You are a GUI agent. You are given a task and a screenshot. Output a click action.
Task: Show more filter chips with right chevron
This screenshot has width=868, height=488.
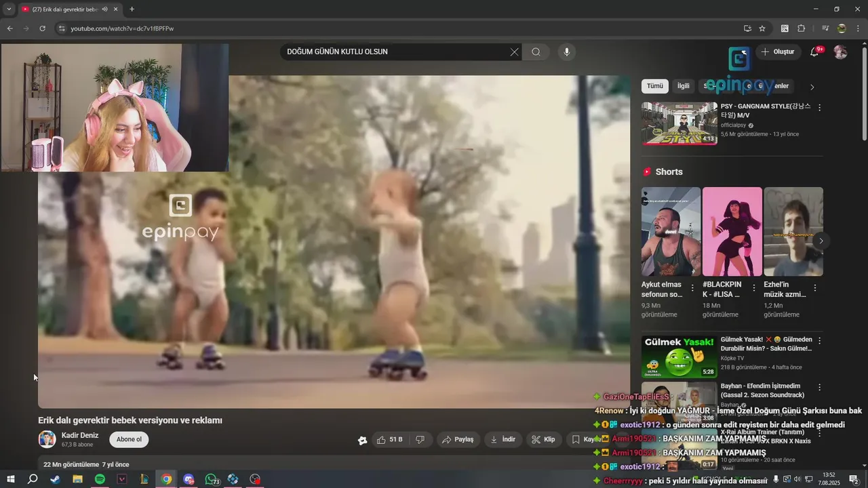coord(812,87)
